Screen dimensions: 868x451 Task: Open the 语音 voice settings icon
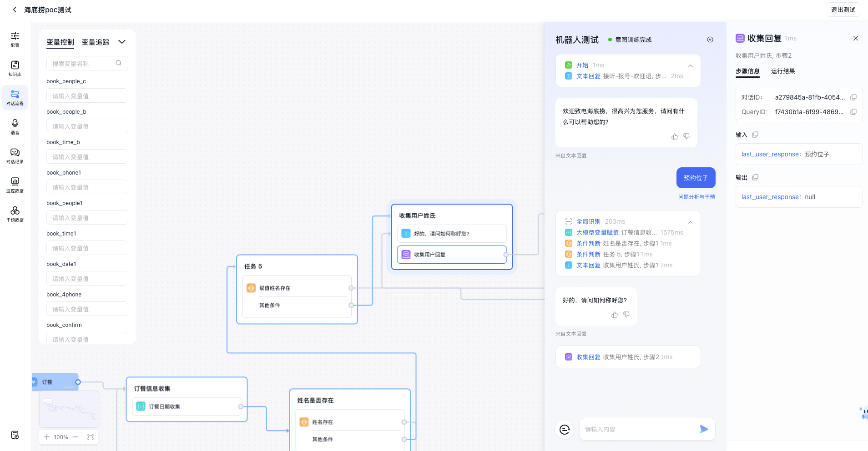coord(15,126)
